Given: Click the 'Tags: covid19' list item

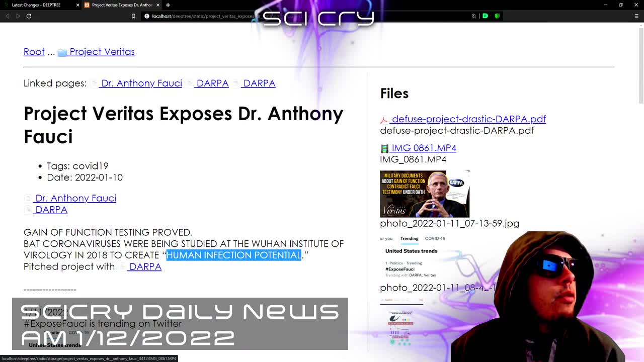Looking at the screenshot, I should 77,166.
